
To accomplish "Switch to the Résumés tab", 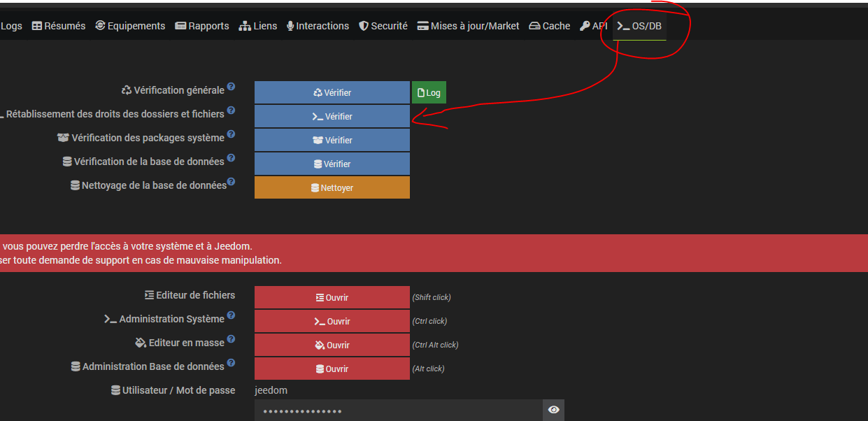I will pos(59,26).
